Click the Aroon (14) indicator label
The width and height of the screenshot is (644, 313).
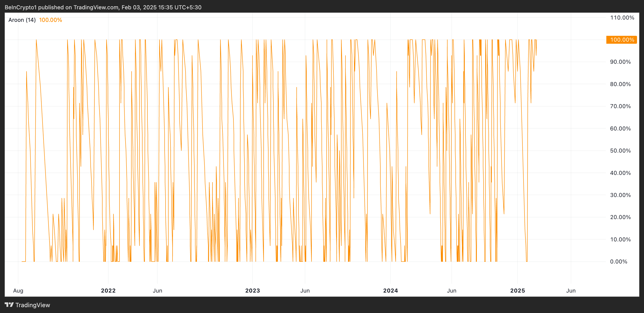[x=22, y=20]
